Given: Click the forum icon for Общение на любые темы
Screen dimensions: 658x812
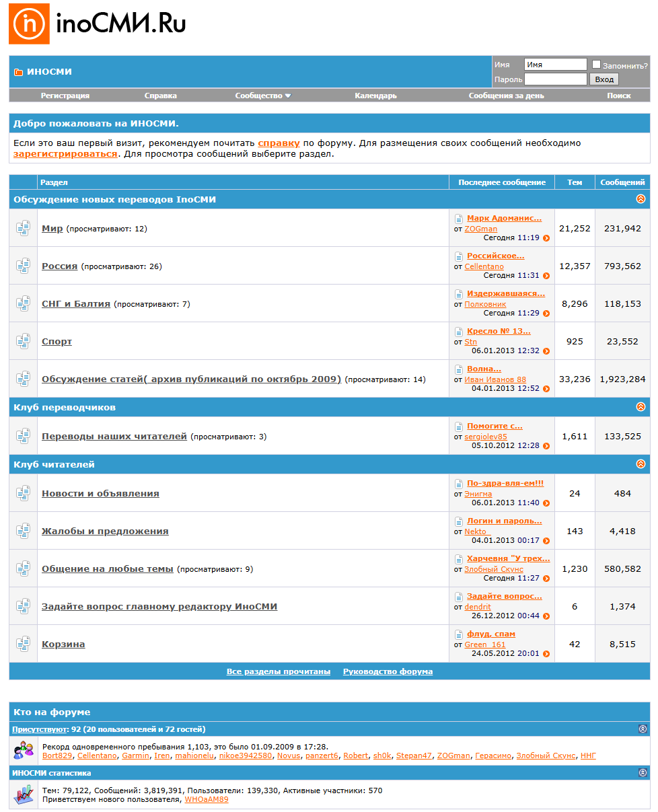Looking at the screenshot, I should click(x=24, y=568).
